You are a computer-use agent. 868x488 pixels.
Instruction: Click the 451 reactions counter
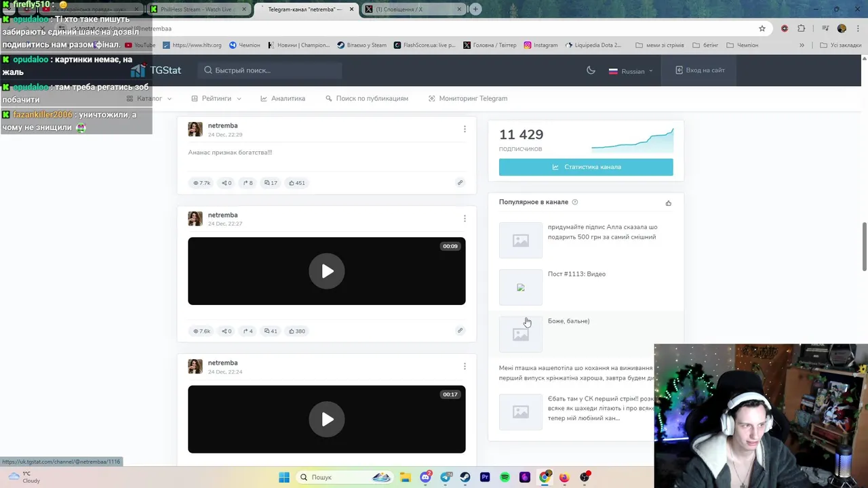297,183
